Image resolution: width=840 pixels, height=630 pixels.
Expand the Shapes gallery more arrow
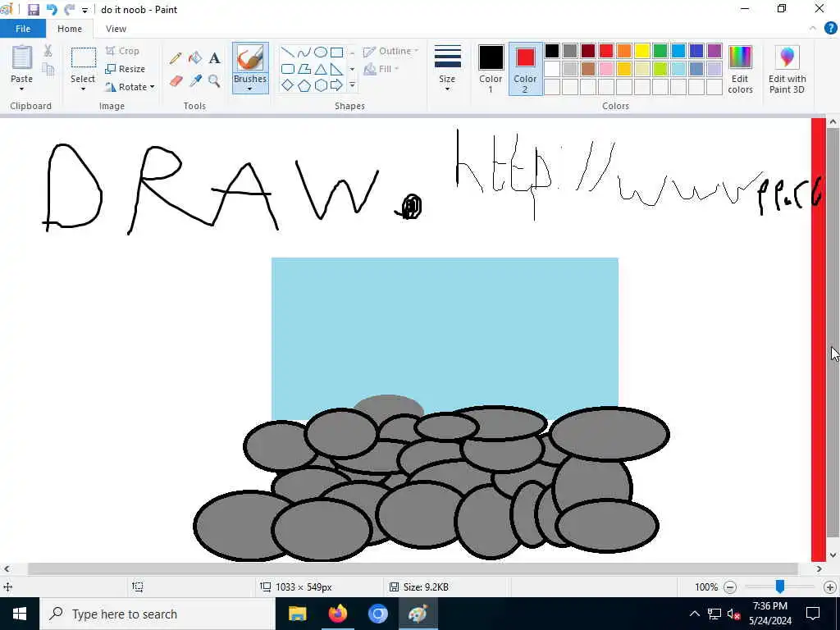pos(352,85)
